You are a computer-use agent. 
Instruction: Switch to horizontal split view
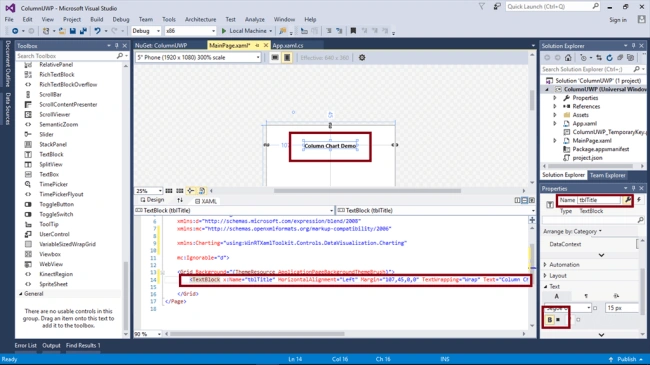click(x=524, y=200)
